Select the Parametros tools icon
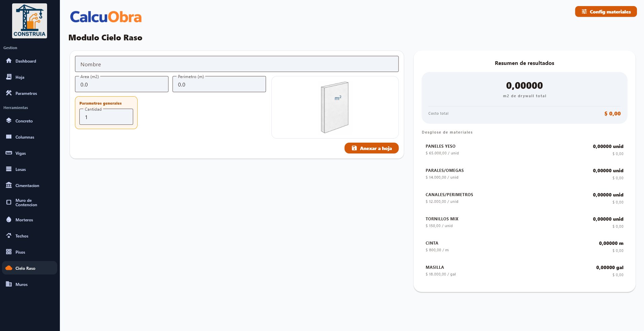Image resolution: width=644 pixels, height=331 pixels. click(x=9, y=93)
